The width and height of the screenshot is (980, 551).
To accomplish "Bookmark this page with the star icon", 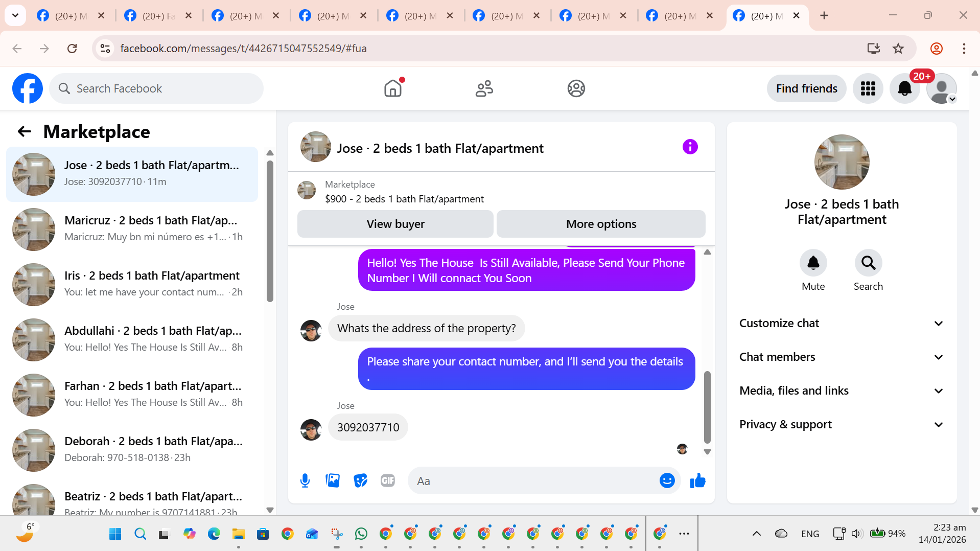I will point(898,49).
